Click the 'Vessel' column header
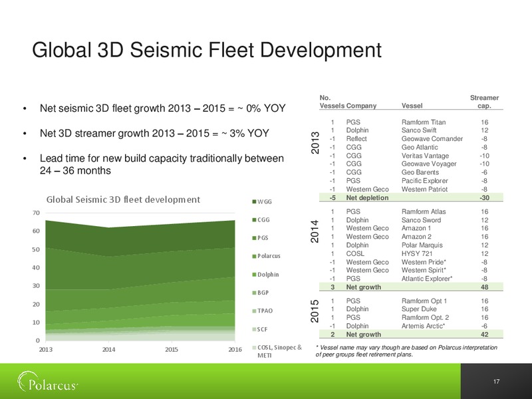Image resolution: width=532 pixels, height=399 pixels. tap(412, 106)
